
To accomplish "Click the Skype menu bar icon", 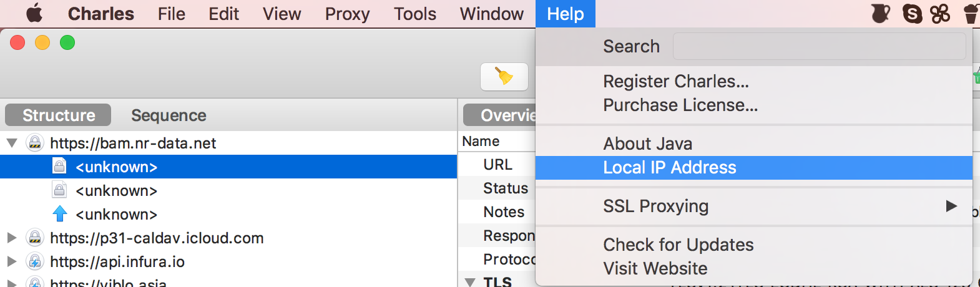I will click(913, 13).
